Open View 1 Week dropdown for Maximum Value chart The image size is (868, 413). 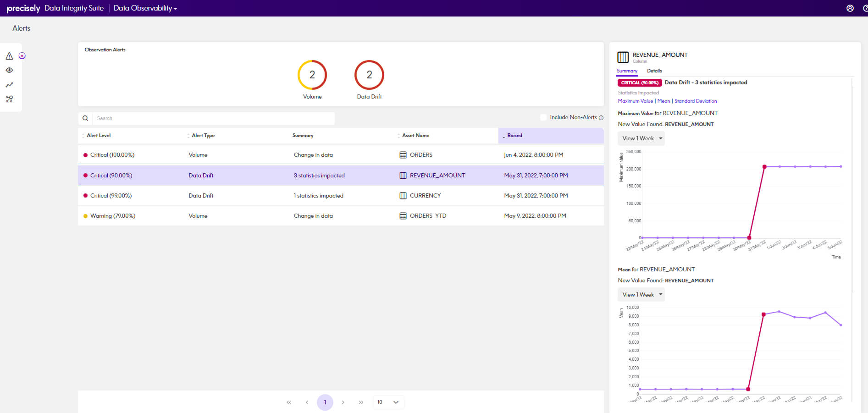641,138
